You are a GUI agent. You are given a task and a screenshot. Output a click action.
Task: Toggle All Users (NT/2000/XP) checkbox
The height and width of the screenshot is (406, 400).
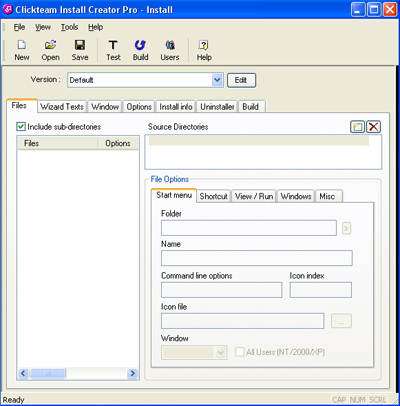click(240, 352)
